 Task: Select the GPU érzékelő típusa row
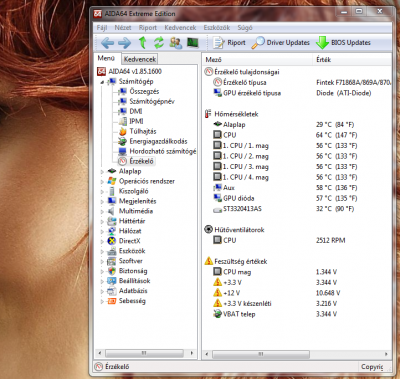point(297,93)
